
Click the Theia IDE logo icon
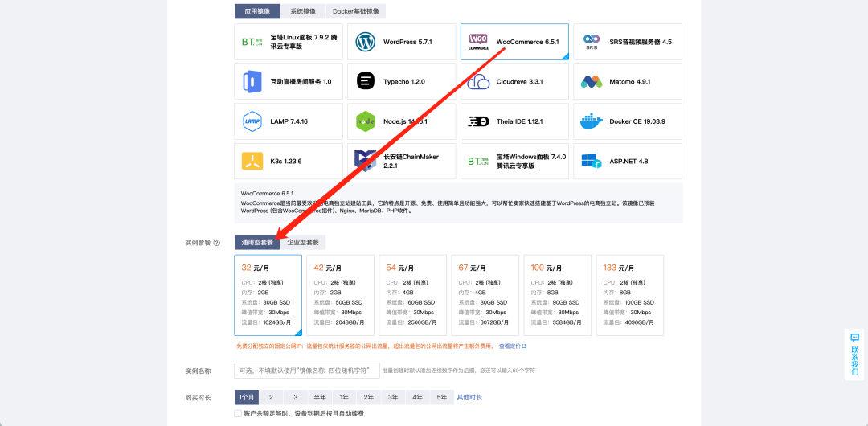478,121
